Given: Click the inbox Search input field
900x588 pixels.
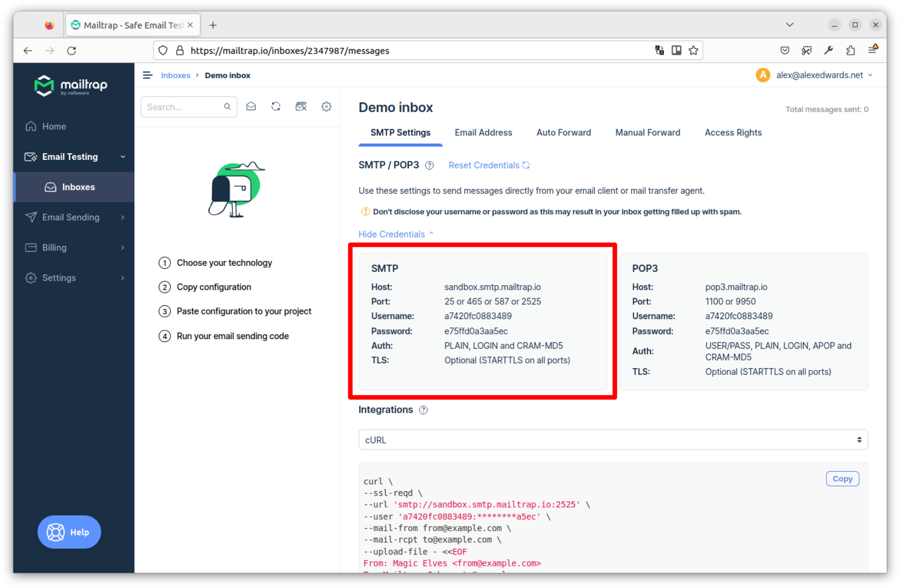Looking at the screenshot, I should pyautogui.click(x=183, y=107).
